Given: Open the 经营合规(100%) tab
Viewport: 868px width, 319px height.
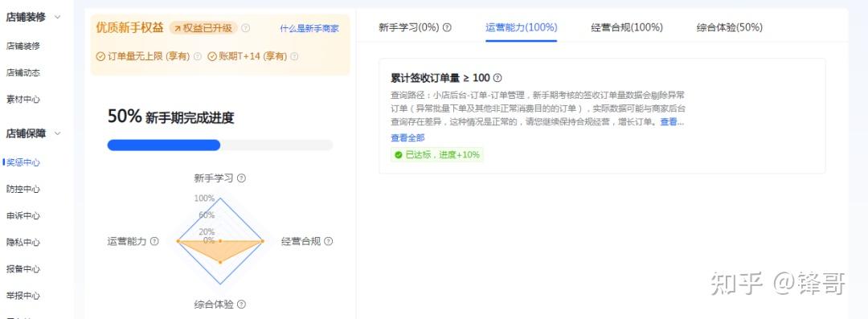Looking at the screenshot, I should 627,27.
